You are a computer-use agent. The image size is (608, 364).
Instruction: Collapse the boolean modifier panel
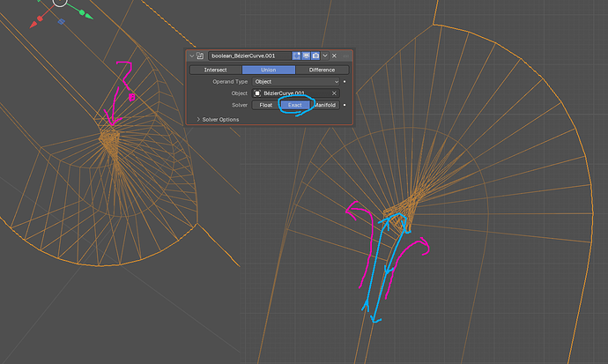click(191, 56)
